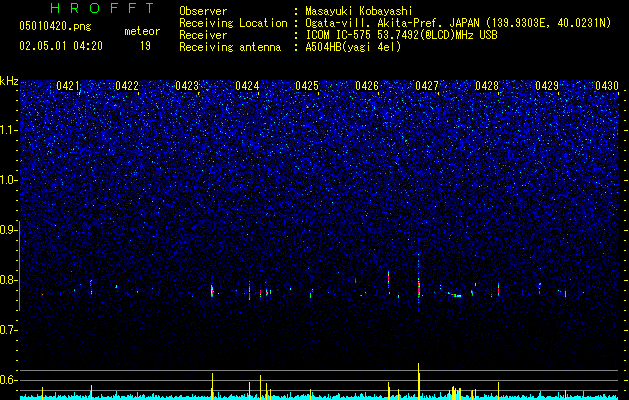Click the Ogata-vill. Akita-Pref. JAPAN location value

(x=458, y=23)
